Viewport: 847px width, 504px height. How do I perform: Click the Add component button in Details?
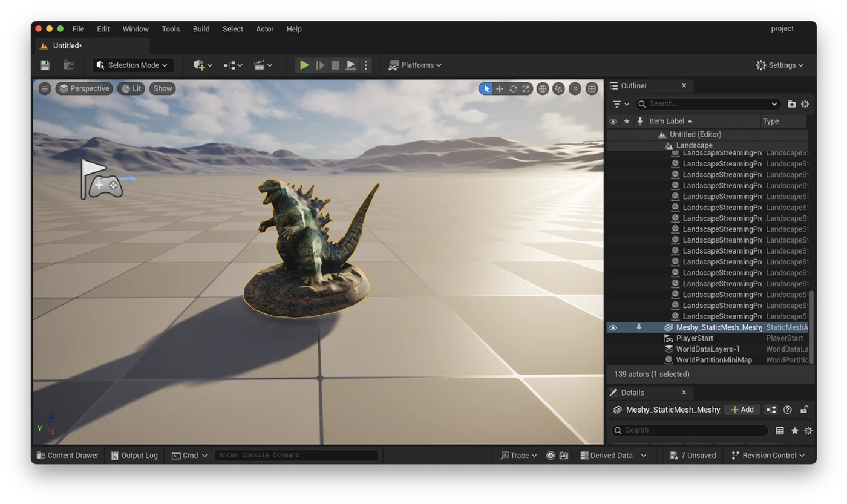pos(742,410)
